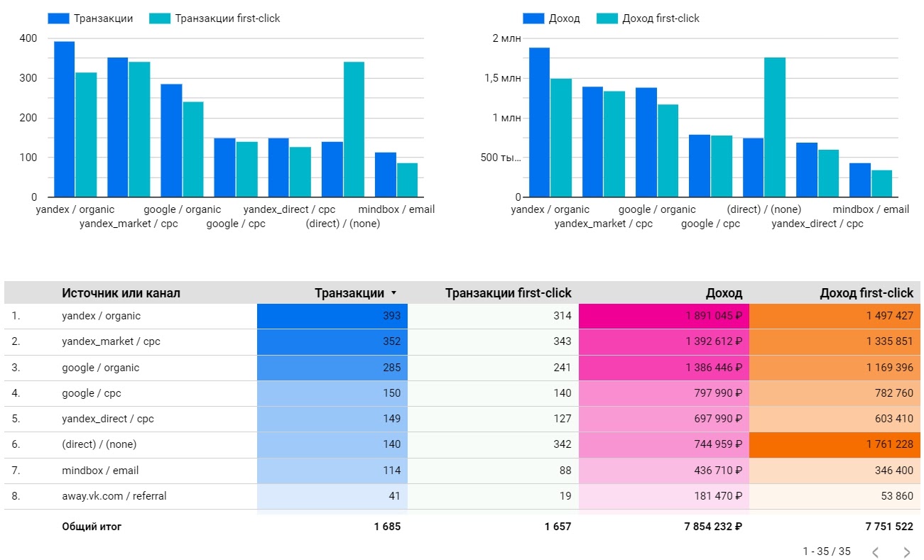Toggle Транзакции first-click legend swatch

(160, 18)
